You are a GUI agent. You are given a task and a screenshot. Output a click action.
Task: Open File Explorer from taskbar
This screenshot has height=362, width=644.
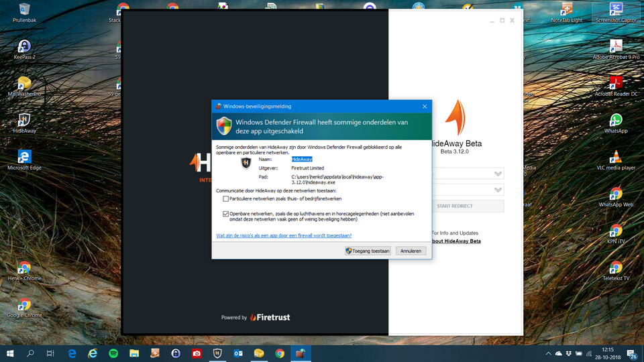click(134, 353)
